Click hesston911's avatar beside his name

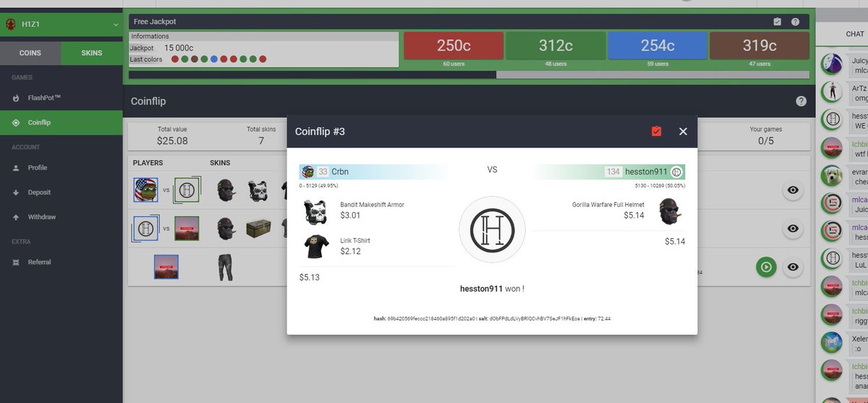pos(676,171)
